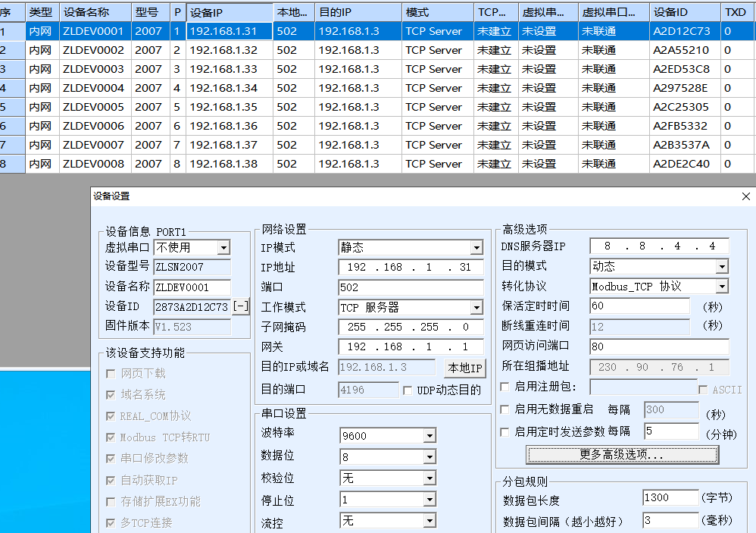The image size is (756, 533).
Task: Expand the IP模式 dropdown
Action: click(476, 248)
